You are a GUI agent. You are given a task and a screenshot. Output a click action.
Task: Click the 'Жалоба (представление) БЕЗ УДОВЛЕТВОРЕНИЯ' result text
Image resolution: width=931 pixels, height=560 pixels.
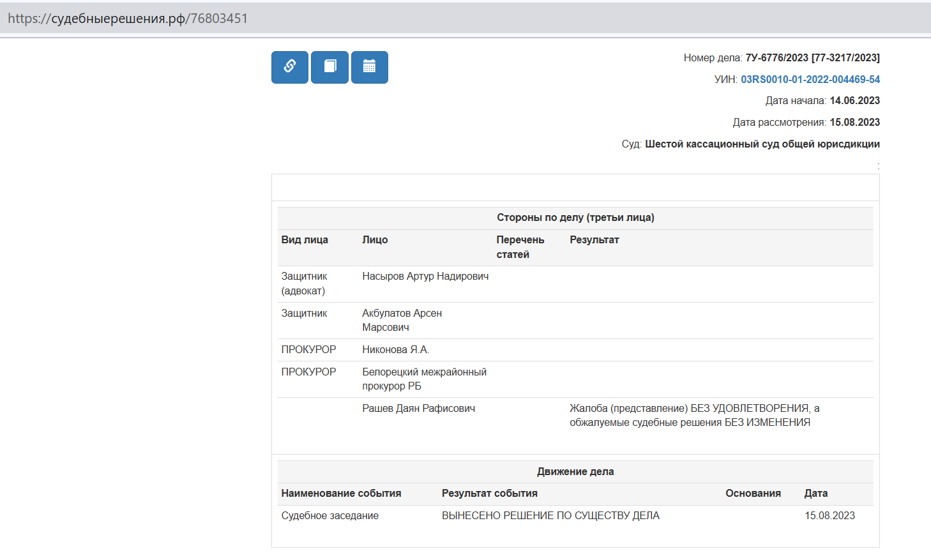click(694, 415)
